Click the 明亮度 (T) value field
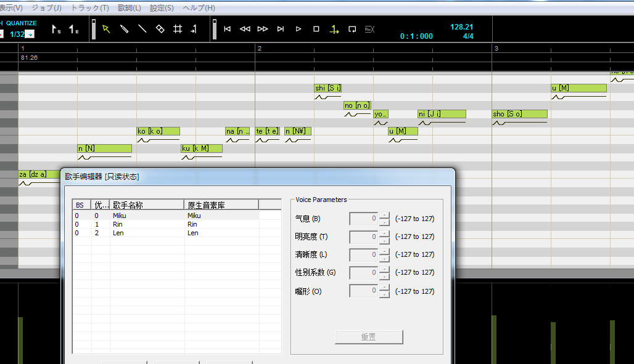 364,237
